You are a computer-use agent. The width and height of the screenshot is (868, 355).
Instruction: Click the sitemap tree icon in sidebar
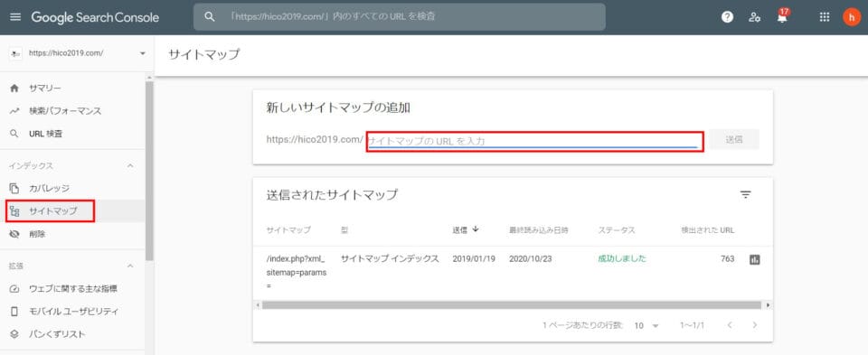point(15,211)
